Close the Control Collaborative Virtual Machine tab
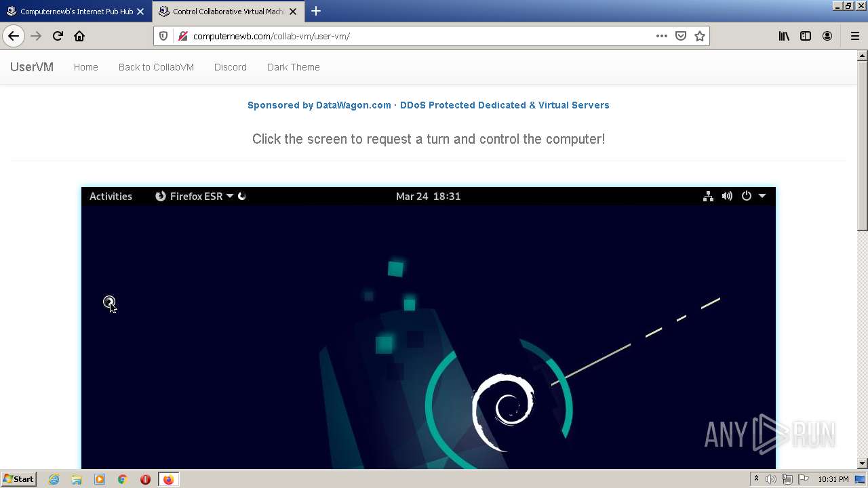The image size is (868, 488). (293, 12)
